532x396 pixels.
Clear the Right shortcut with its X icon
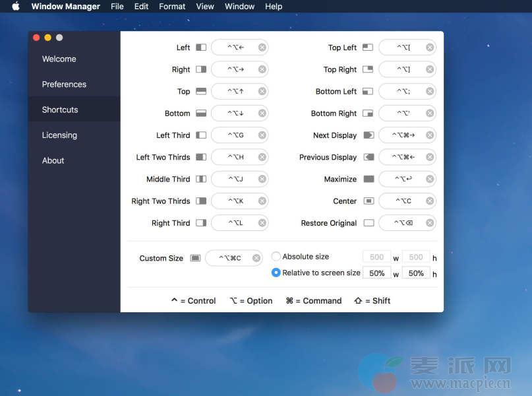[x=262, y=69]
